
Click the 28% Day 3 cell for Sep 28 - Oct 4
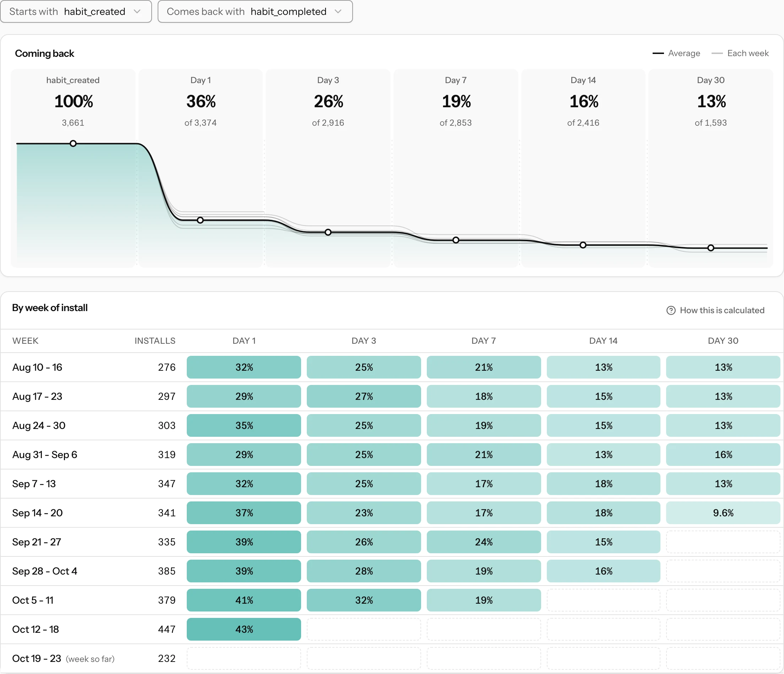(364, 571)
